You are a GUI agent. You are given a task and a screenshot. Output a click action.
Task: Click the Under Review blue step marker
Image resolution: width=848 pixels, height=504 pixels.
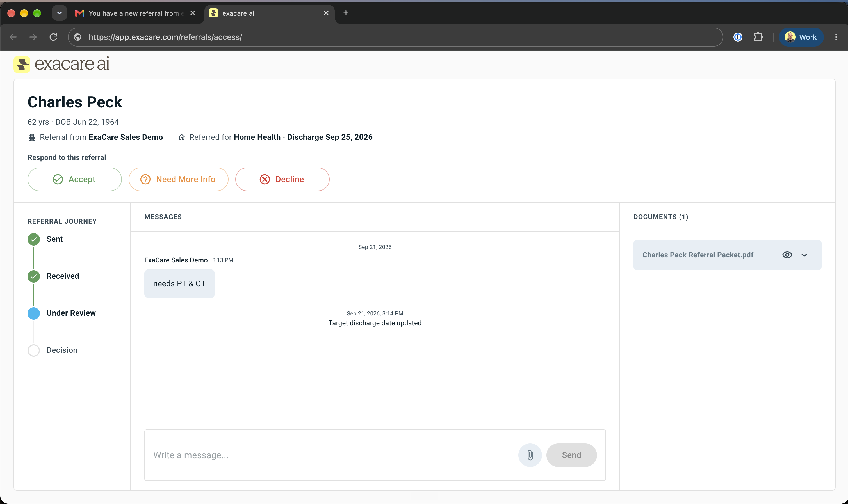34,313
